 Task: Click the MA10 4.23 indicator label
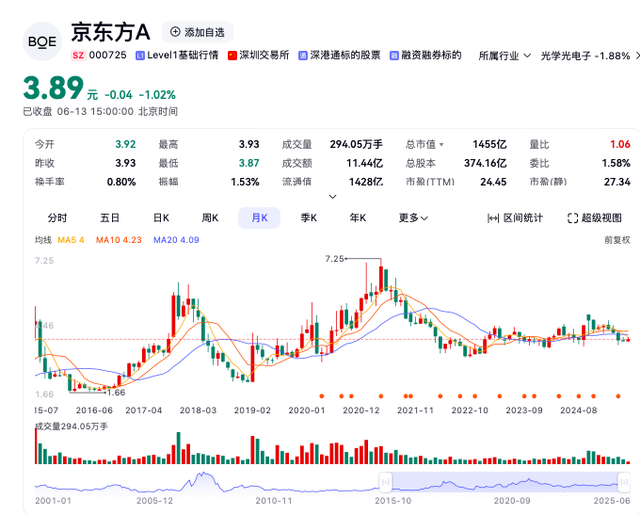coord(119,240)
